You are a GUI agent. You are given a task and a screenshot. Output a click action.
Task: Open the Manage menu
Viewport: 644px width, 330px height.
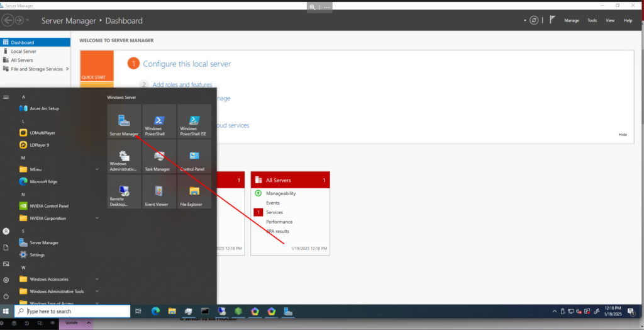click(571, 21)
